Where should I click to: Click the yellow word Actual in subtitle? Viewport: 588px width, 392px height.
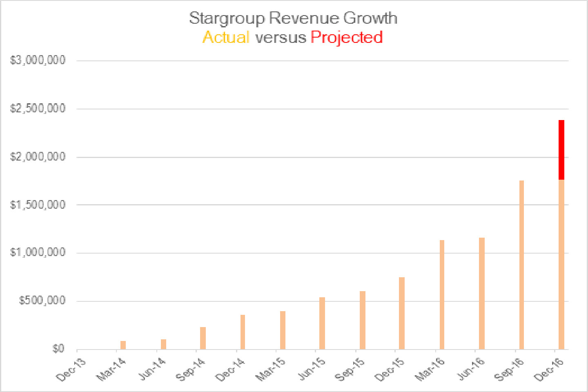[226, 38]
